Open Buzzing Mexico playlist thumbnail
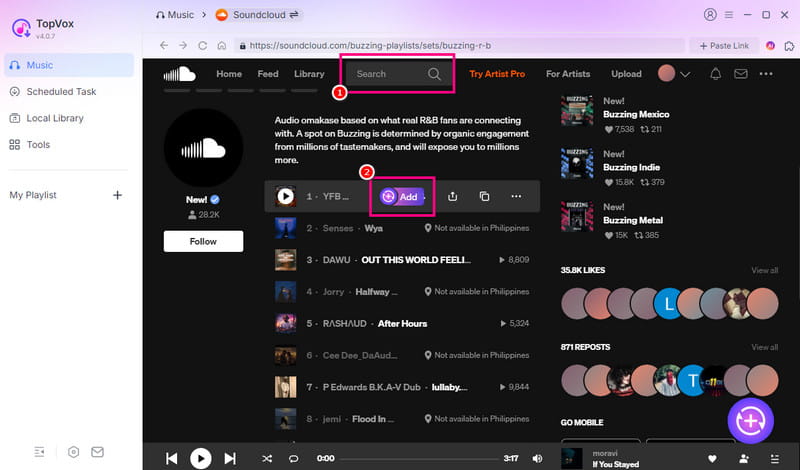The width and height of the screenshot is (800, 470). (x=577, y=111)
